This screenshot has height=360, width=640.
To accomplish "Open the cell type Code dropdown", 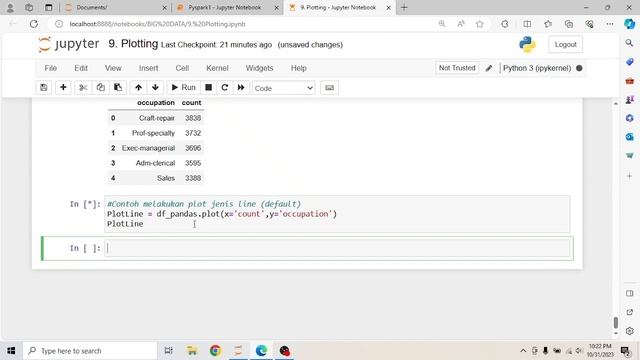I will (284, 88).
